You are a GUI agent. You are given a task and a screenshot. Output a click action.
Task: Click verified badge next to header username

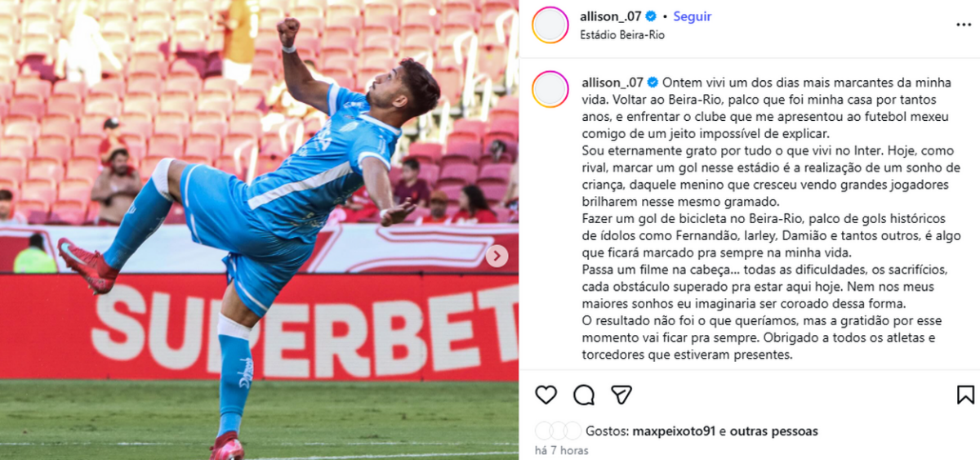651,16
